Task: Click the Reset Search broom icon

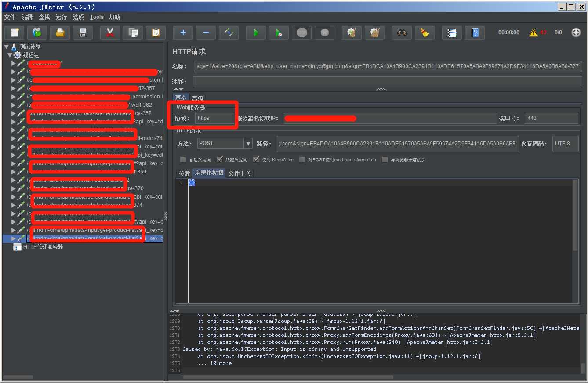Action: click(x=425, y=33)
